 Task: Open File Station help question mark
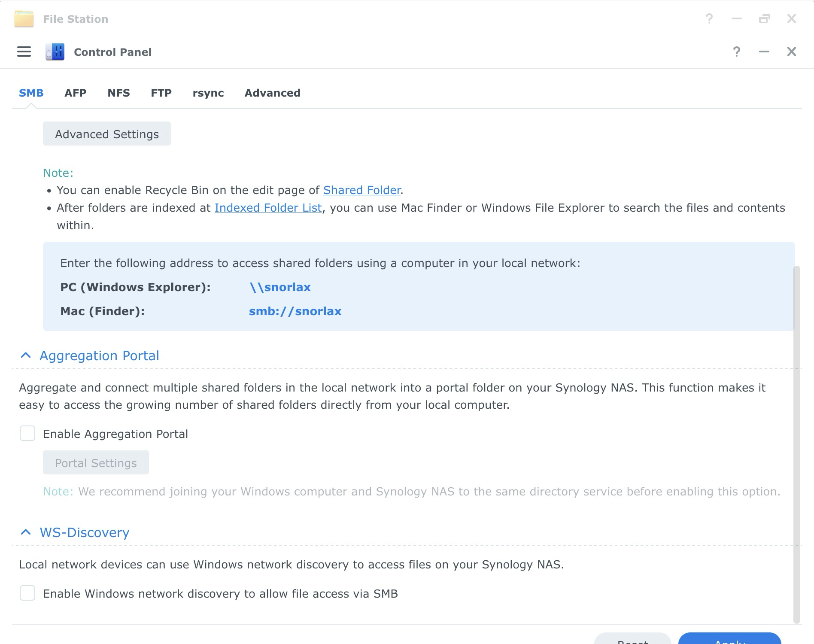tap(709, 19)
